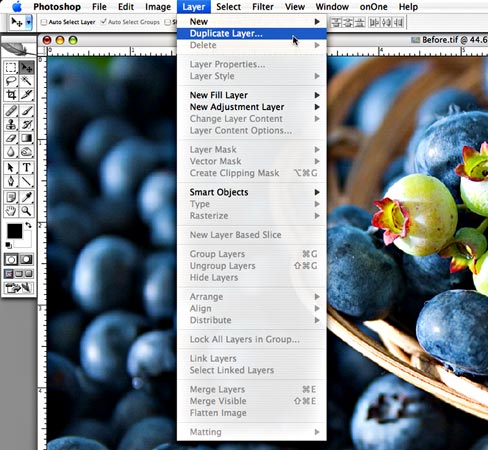
Task: Open the Layer Mask submenu
Action: pyautogui.click(x=252, y=149)
